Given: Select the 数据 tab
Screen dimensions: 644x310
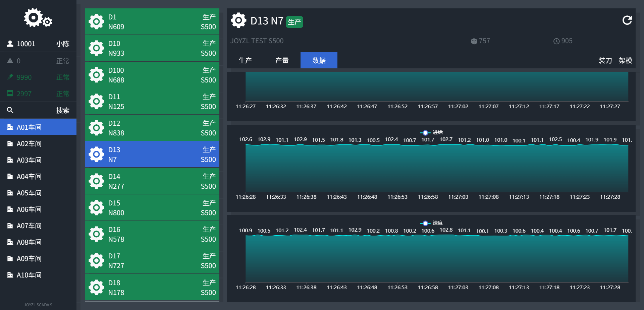Looking at the screenshot, I should [319, 60].
